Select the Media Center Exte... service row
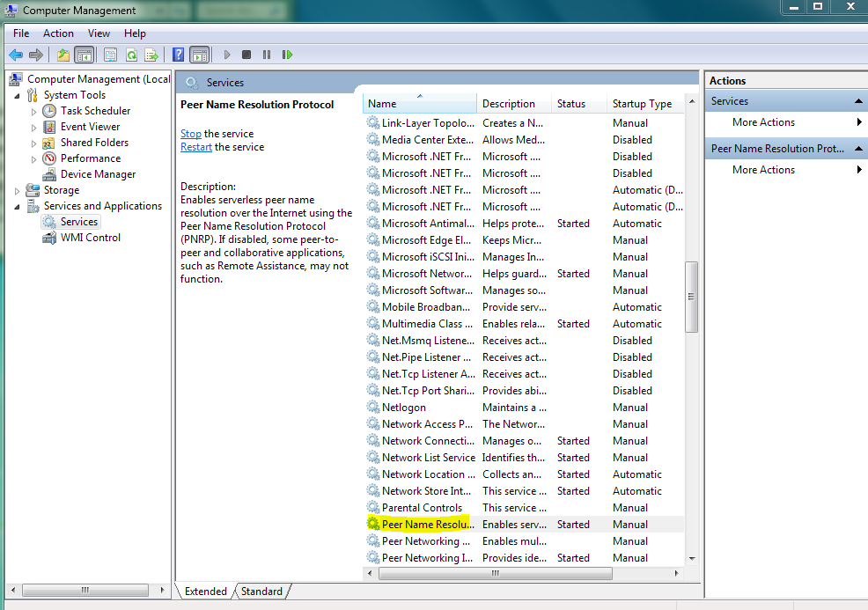Screen dimensions: 868x610 pos(524,139)
